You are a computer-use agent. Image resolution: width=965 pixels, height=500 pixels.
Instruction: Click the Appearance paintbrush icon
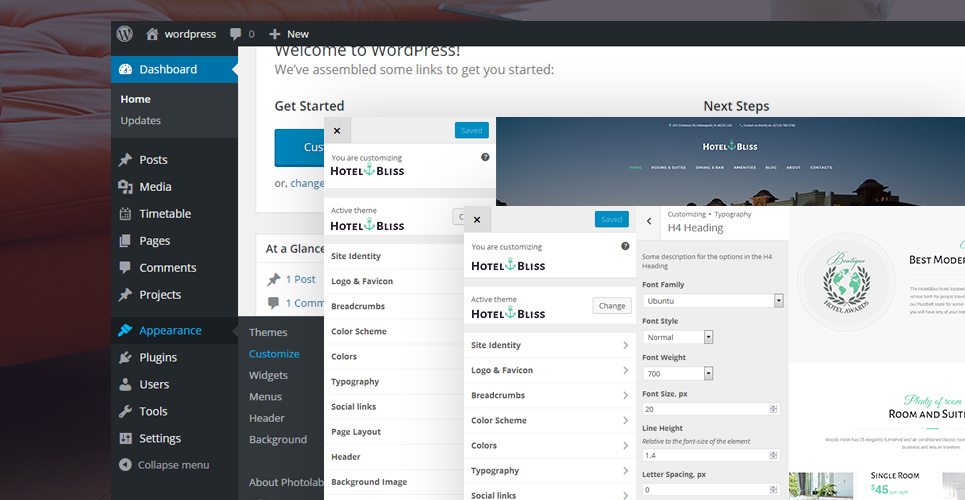[126, 331]
